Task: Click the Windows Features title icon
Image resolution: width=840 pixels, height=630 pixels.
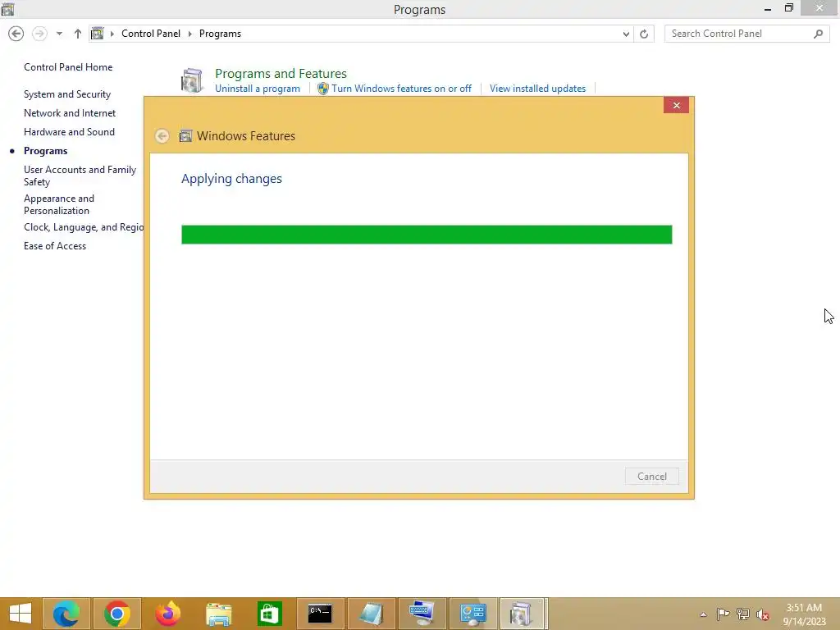Action: pyautogui.click(x=185, y=136)
